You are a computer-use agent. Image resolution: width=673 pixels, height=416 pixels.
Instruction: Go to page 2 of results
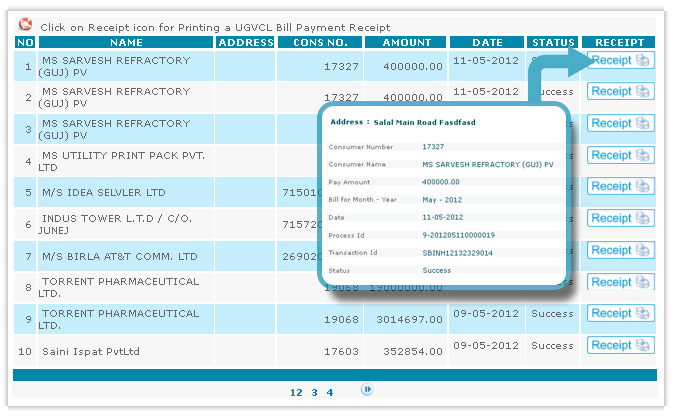pos(299,392)
